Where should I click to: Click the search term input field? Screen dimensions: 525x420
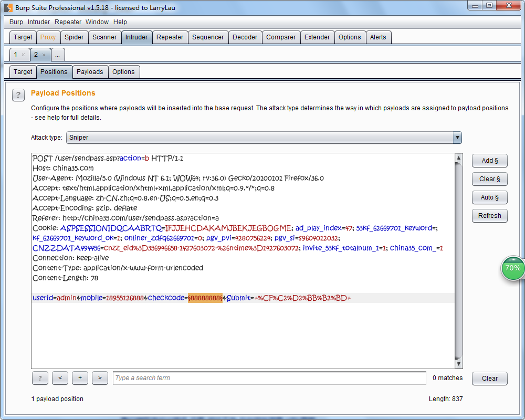269,378
